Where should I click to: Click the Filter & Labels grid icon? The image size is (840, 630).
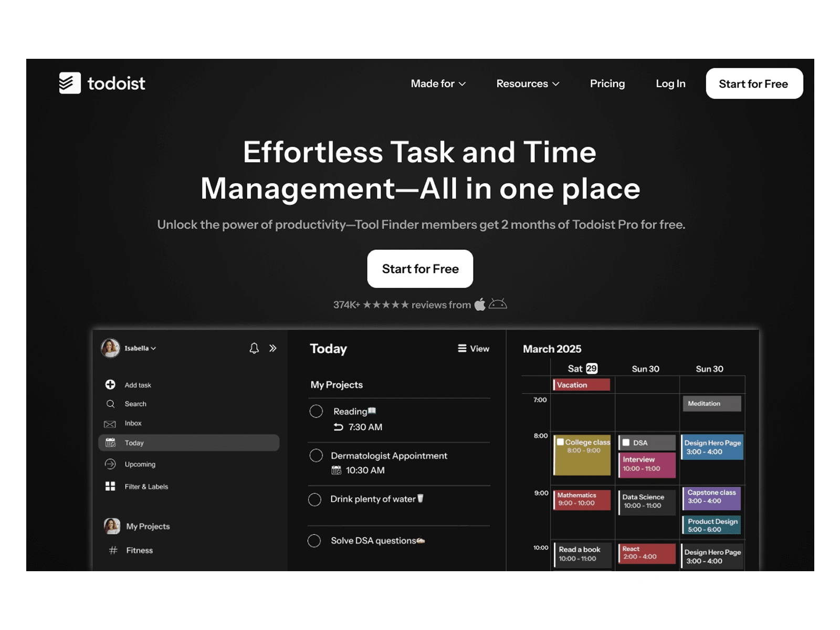[110, 486]
